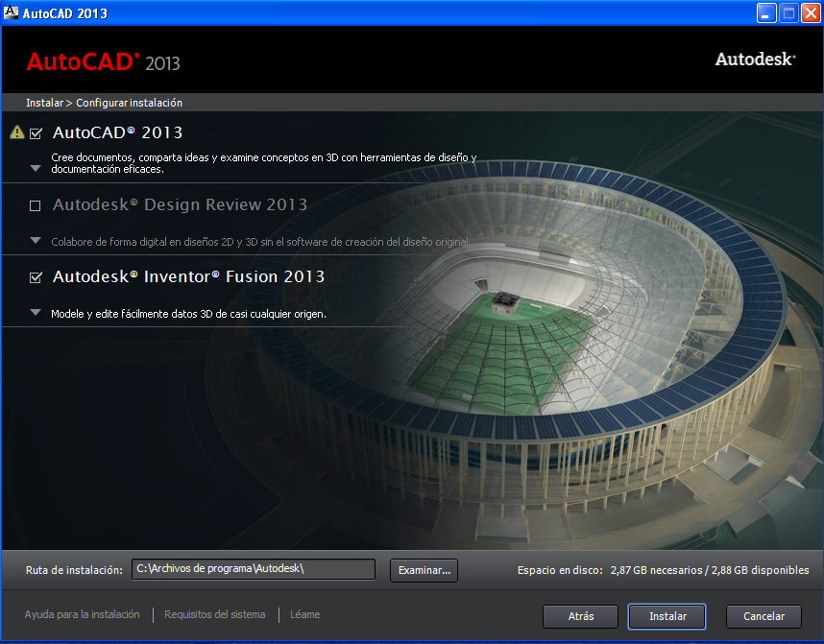824x644 pixels.
Task: Minimize the AutoCAD 2013 installer window
Action: (x=766, y=13)
